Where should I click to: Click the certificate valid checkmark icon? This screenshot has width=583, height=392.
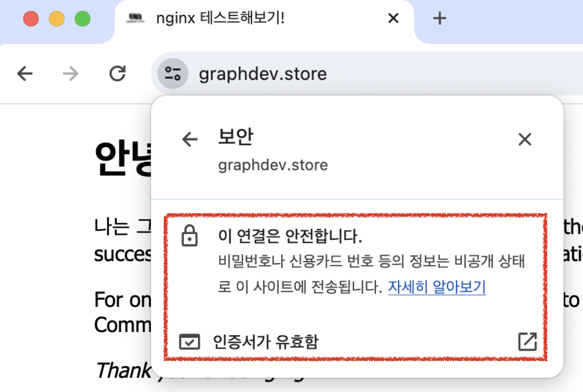[189, 342]
